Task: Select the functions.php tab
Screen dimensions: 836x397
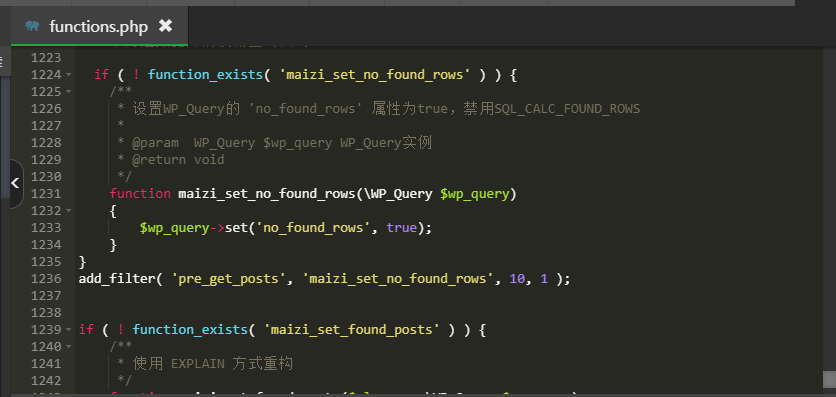Action: [100, 26]
